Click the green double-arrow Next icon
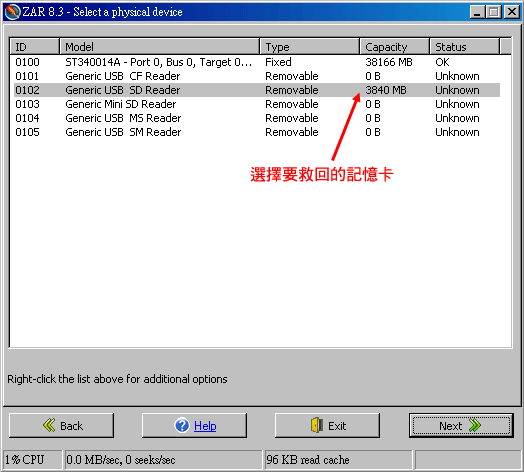The height and width of the screenshot is (472, 524). click(x=475, y=425)
